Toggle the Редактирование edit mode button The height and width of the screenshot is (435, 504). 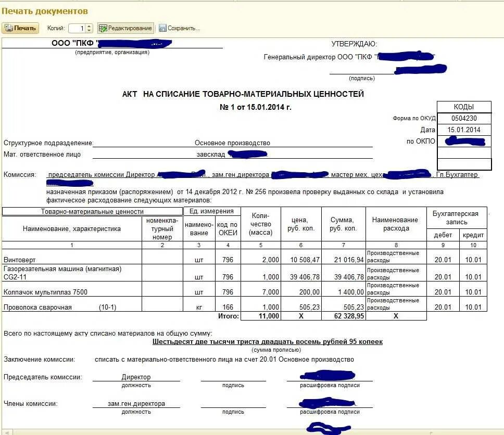coord(125,28)
